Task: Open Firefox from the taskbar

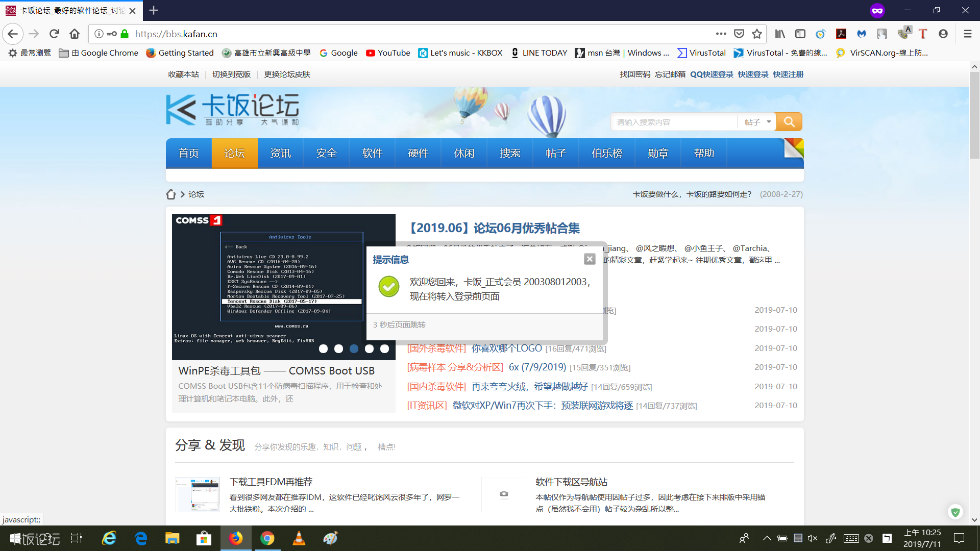Action: coord(236,538)
